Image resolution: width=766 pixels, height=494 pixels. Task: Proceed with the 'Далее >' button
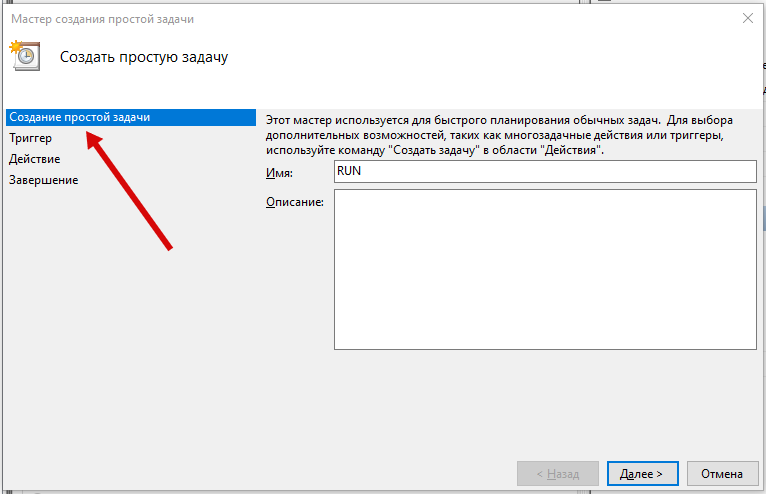coord(642,473)
